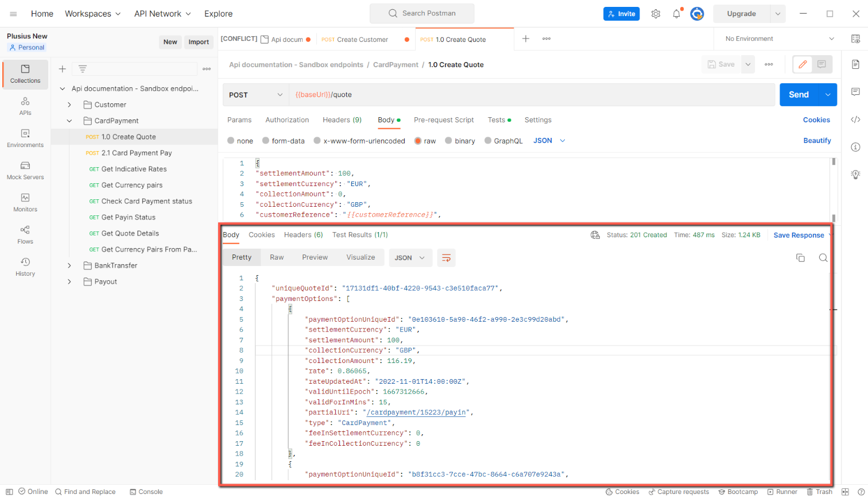Screen dimensions: 868x498
Task: Expand the BankTransfer folder
Action: [x=69, y=265]
